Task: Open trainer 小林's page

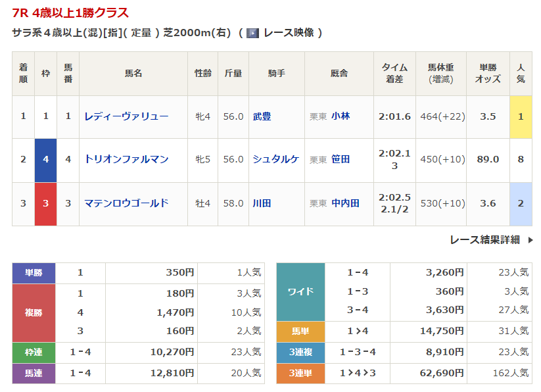Action: 341,116
